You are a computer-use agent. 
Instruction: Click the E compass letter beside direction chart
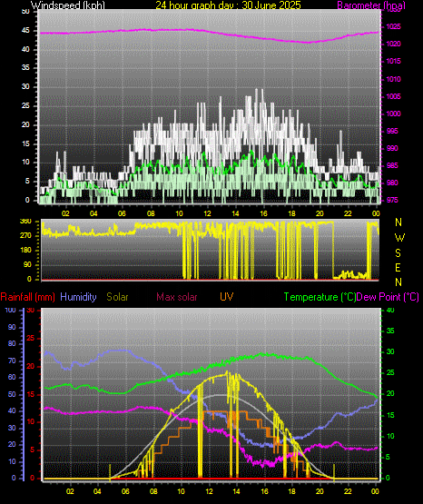pyautogui.click(x=398, y=267)
